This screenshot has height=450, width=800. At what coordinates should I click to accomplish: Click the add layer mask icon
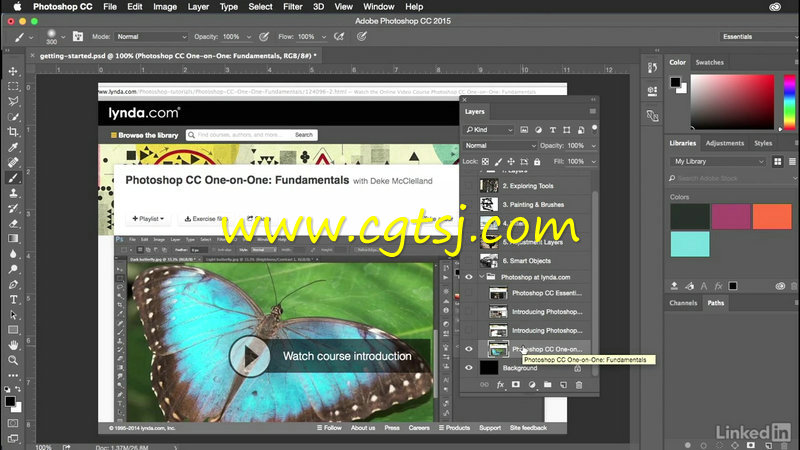coord(516,385)
